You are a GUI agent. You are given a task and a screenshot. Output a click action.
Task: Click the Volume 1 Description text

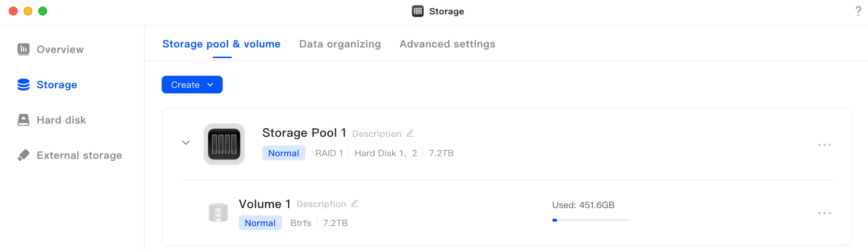click(321, 204)
